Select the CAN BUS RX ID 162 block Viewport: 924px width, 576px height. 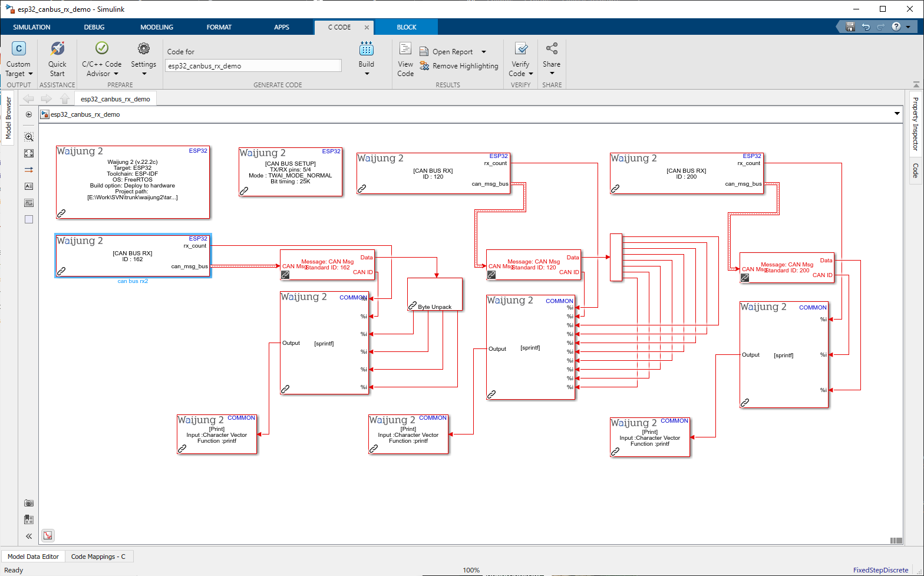(x=133, y=256)
